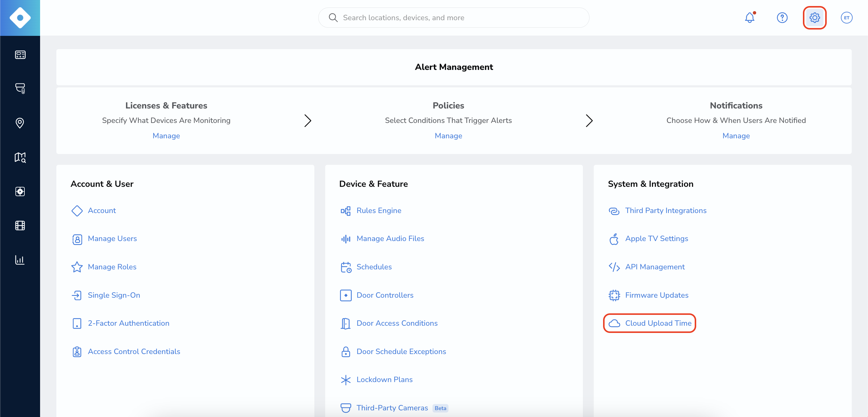
Task: Open the film strip icon in the sidebar
Action: 20,225
